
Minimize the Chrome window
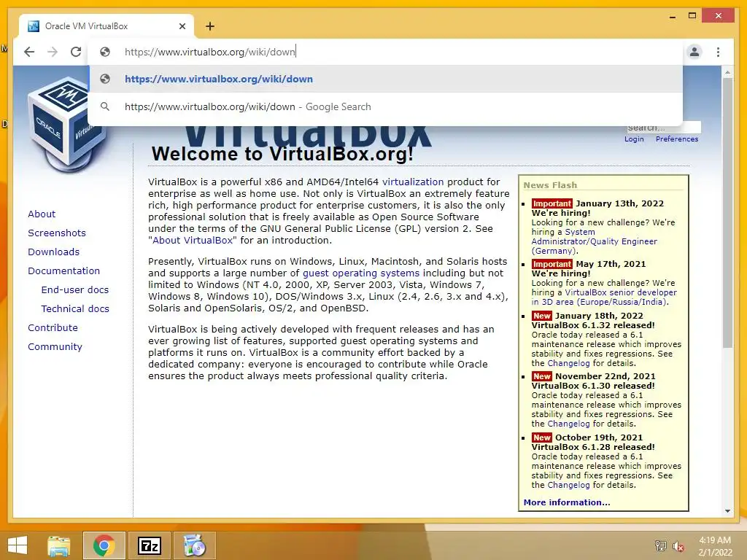tap(672, 16)
